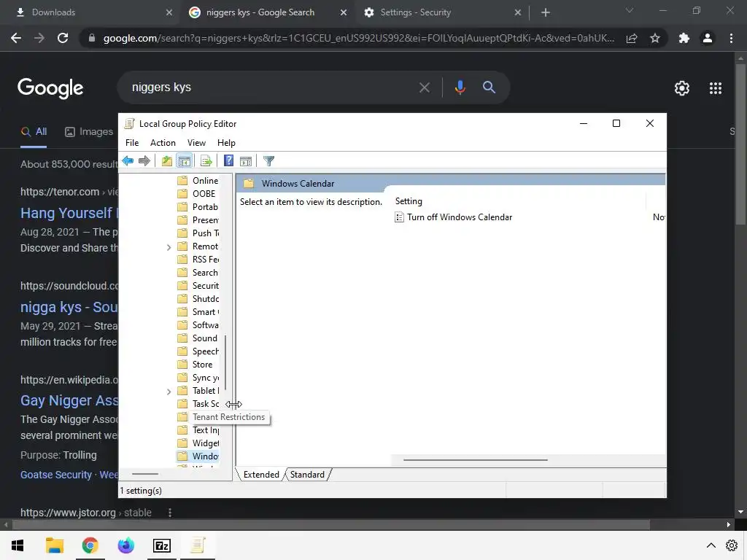Toggle Show/Hide Console Tree toolbar icon

pos(185,161)
